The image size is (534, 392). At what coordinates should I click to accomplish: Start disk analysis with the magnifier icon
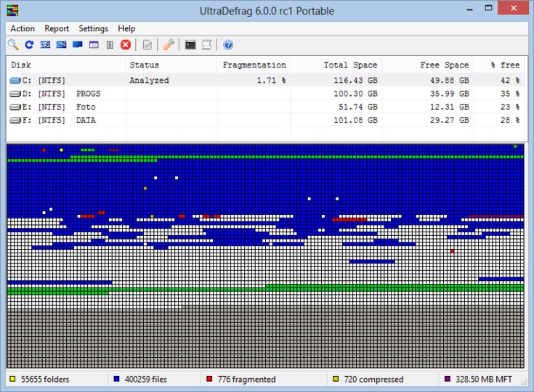pyautogui.click(x=13, y=45)
